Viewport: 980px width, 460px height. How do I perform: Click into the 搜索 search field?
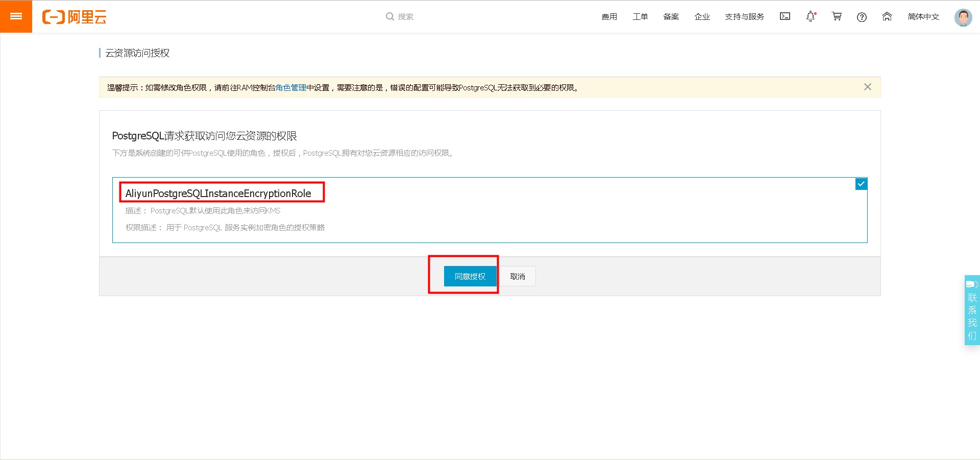[x=406, y=17]
